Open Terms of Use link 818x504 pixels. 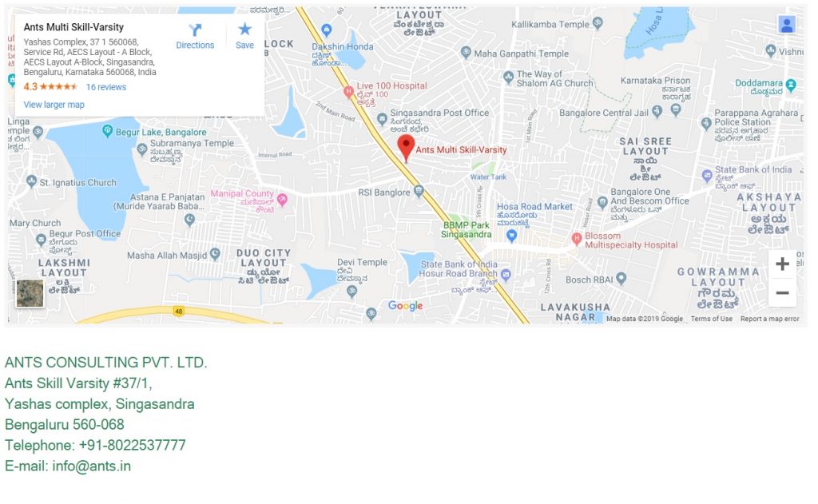(711, 319)
